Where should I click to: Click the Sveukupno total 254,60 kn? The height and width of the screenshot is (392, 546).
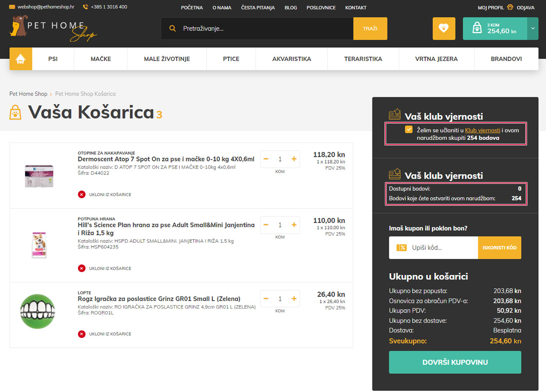click(506, 341)
